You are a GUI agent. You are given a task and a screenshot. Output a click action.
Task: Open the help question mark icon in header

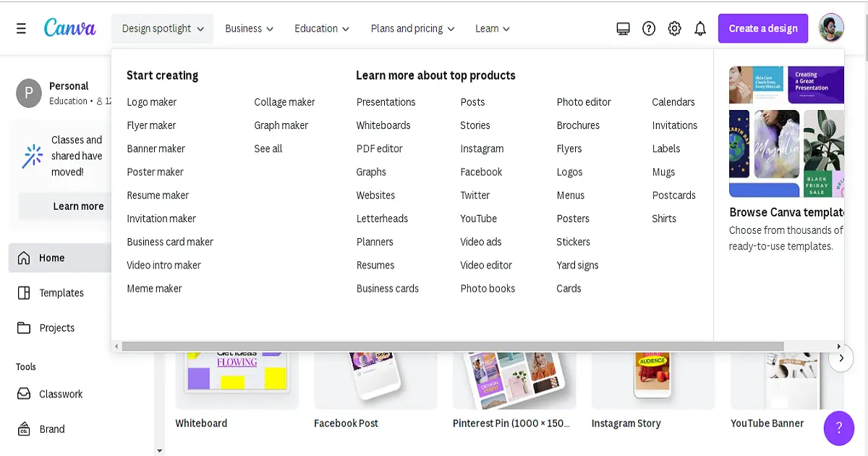(649, 28)
